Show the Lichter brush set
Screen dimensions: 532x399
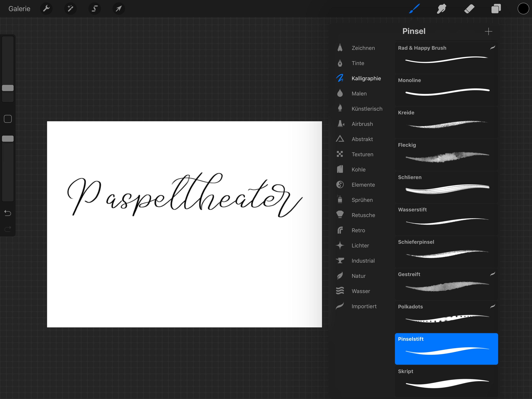point(360,245)
